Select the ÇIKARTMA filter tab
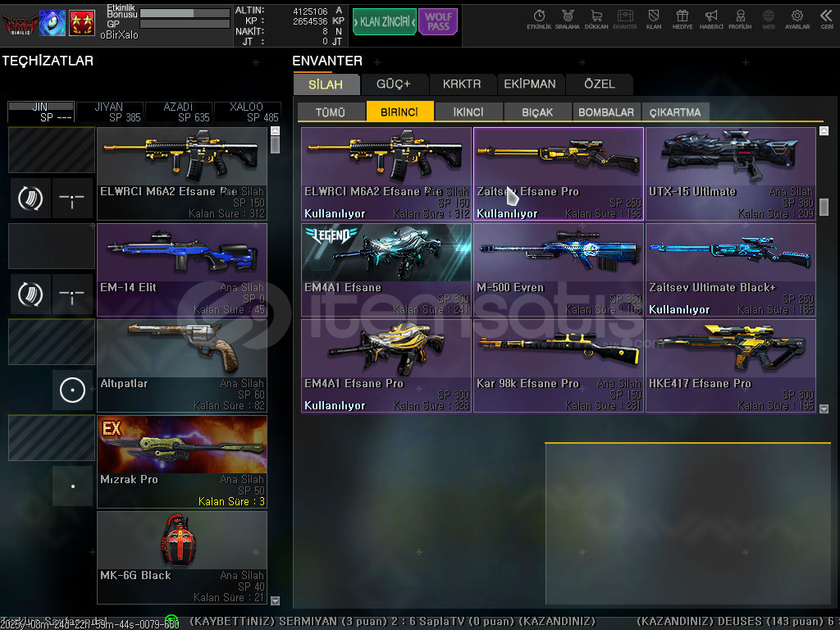The width and height of the screenshot is (840, 630). [x=676, y=112]
